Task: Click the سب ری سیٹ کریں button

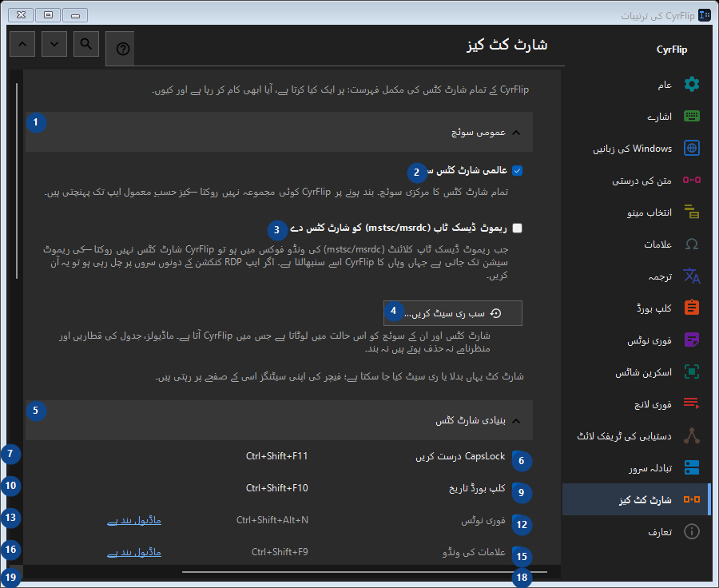Action: click(453, 313)
